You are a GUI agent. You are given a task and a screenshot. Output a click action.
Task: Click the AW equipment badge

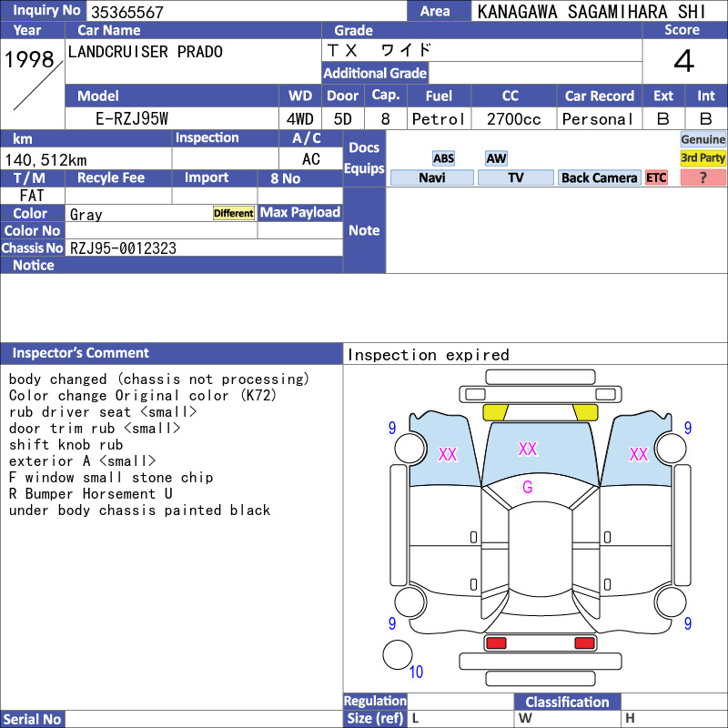[496, 158]
